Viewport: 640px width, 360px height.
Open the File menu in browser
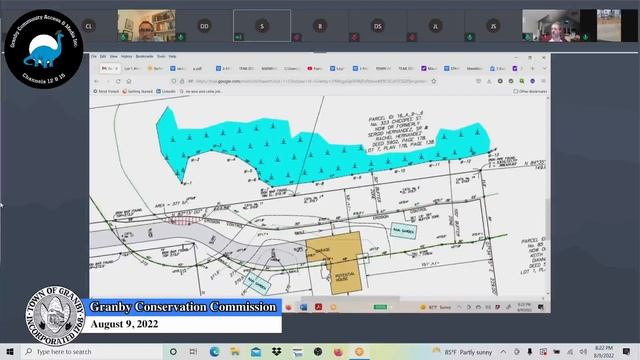point(94,56)
